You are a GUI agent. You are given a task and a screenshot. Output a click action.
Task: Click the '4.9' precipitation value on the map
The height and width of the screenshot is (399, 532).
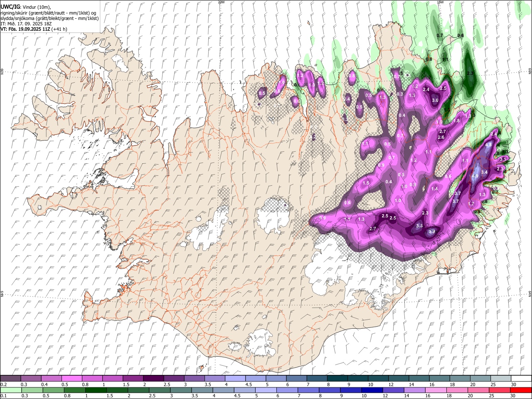coord(475,176)
